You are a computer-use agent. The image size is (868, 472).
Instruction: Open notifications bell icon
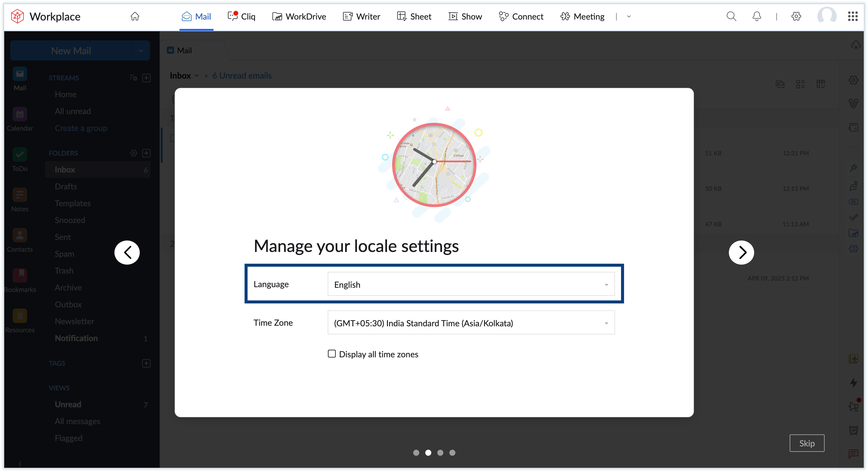(757, 16)
